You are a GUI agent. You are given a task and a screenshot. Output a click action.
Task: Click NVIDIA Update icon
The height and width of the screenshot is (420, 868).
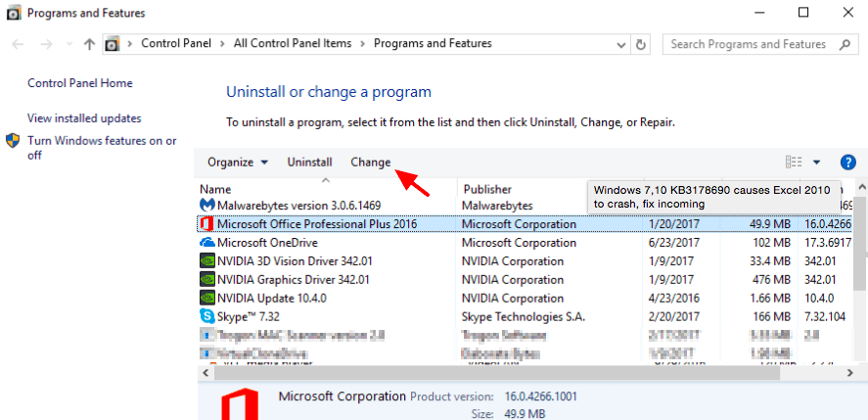tap(207, 298)
